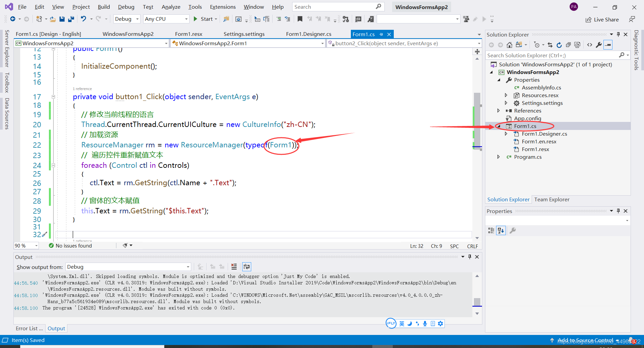Select the 90% zoom level control
Image resolution: width=644 pixels, height=348 pixels.
(x=26, y=246)
